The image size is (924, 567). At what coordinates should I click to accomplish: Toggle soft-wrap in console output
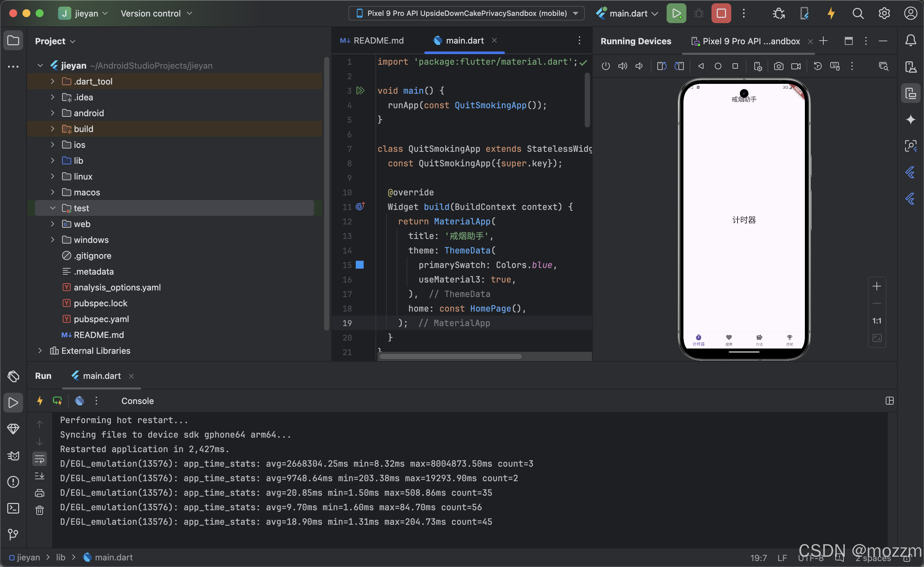tap(39, 459)
